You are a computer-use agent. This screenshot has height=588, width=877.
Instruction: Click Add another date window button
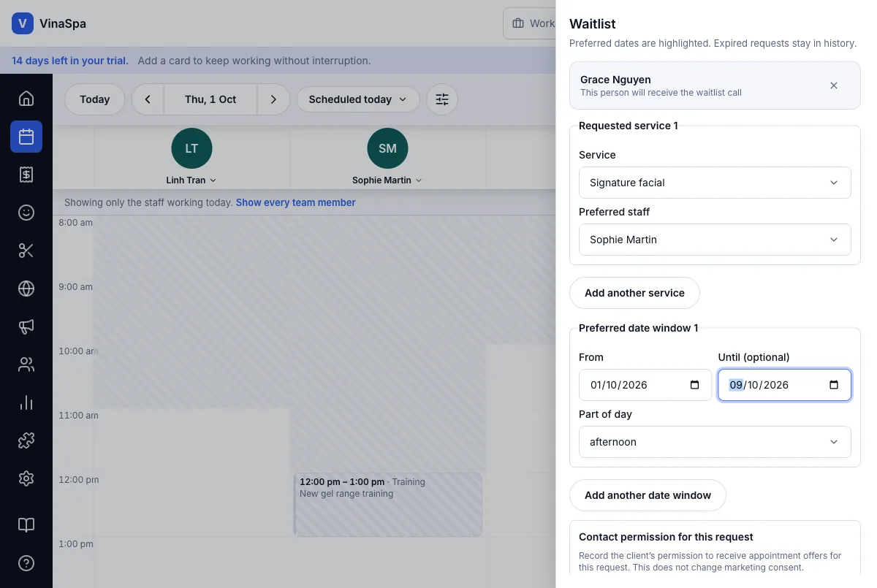648,495
